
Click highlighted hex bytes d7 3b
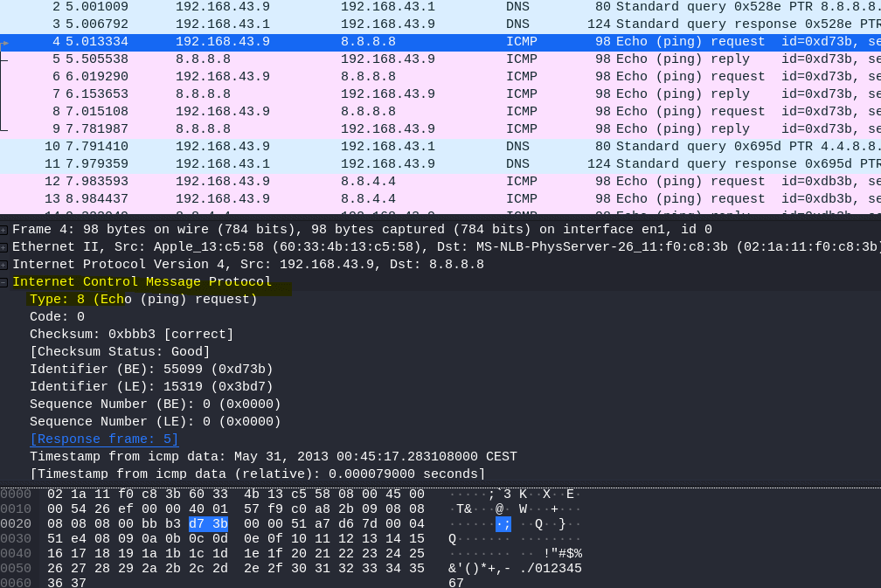pyautogui.click(x=208, y=524)
